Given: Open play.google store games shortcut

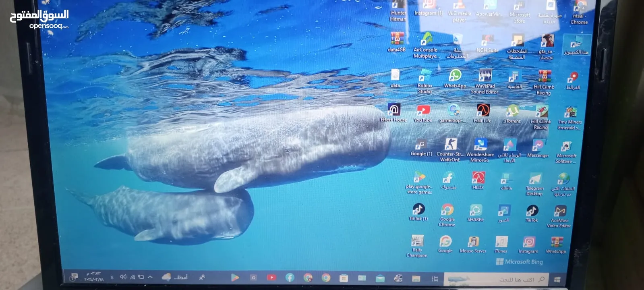Looking at the screenshot, I should 420,183.
